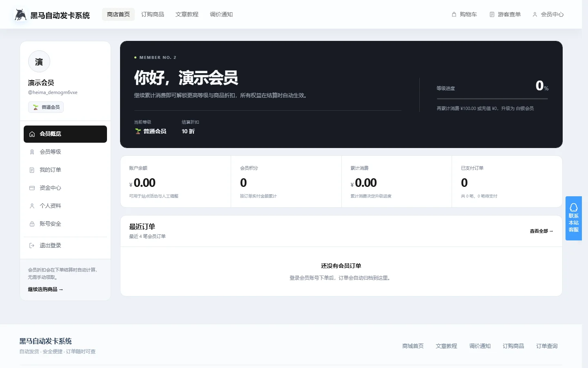
Task: Click the 会员积分 value 0
Action: (243, 183)
